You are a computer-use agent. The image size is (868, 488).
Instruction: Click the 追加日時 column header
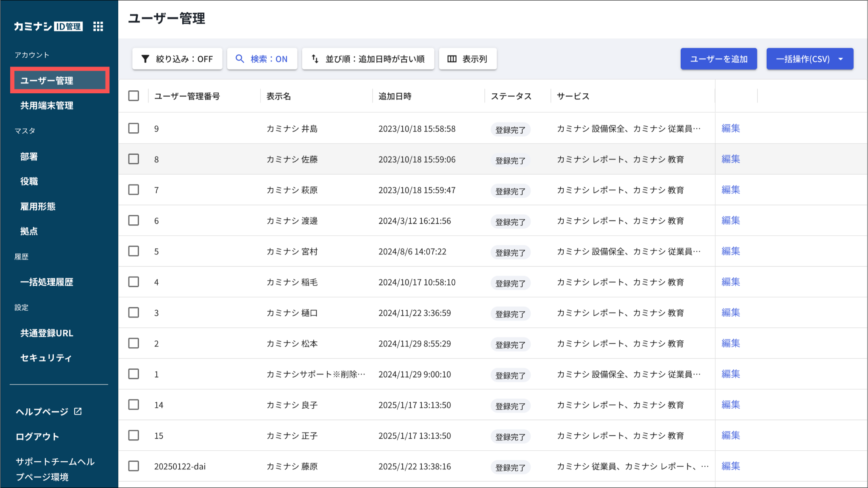[395, 96]
